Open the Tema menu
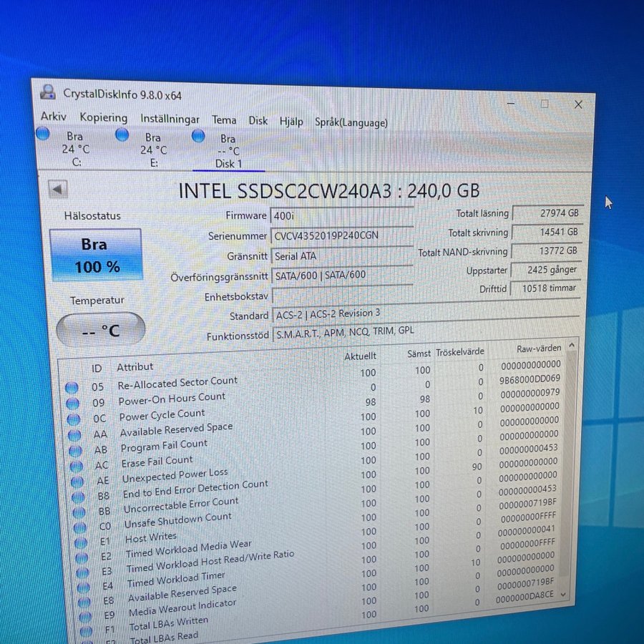This screenshot has height=644, width=644. 224,119
